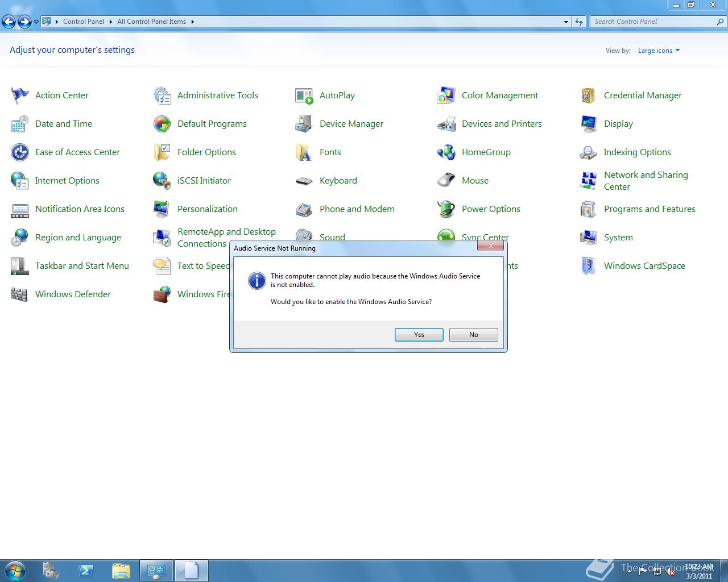Open the Display icon
The width and height of the screenshot is (728, 582).
click(x=589, y=124)
